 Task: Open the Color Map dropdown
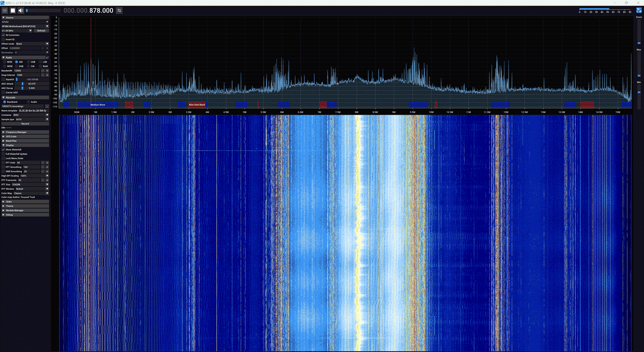pyautogui.click(x=31, y=193)
